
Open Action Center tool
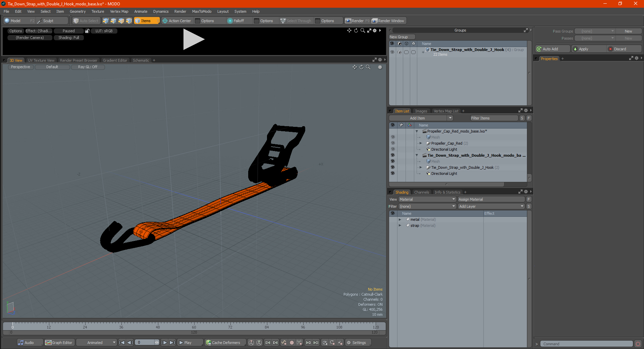tap(177, 21)
